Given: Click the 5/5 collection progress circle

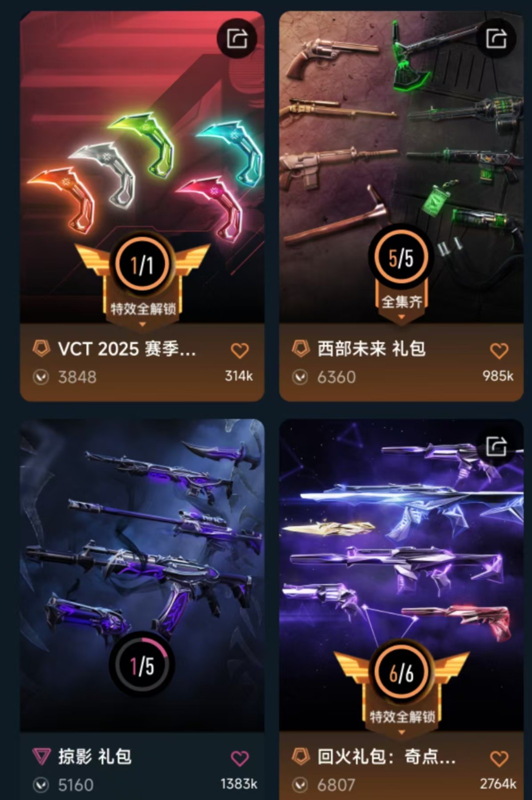Looking at the screenshot, I should coord(401,257).
